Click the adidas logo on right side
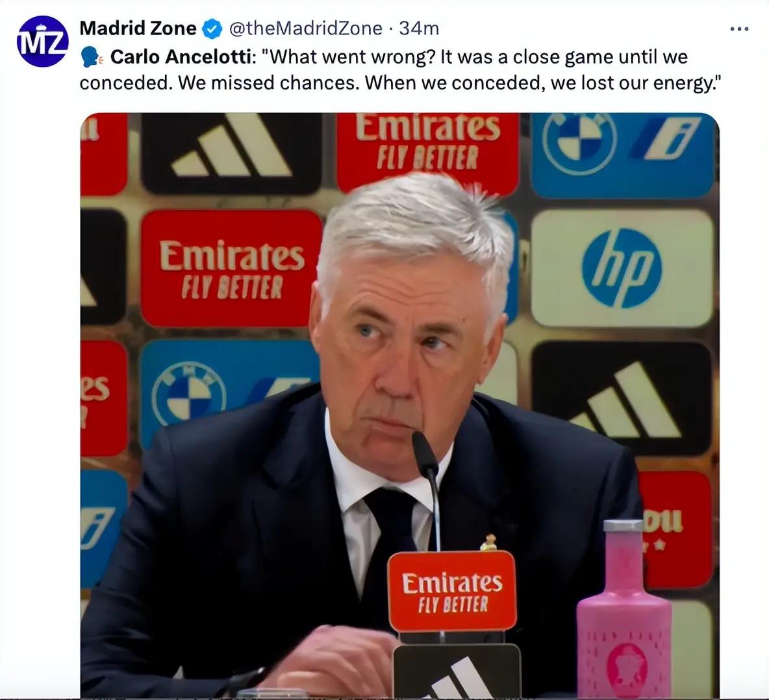This screenshot has width=769, height=700. pyautogui.click(x=626, y=401)
